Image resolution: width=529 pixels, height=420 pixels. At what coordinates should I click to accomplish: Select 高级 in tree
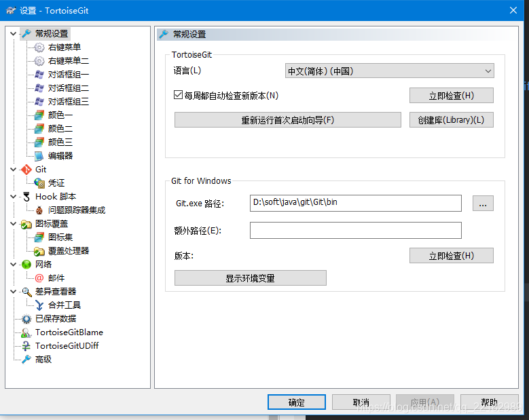[x=43, y=360]
